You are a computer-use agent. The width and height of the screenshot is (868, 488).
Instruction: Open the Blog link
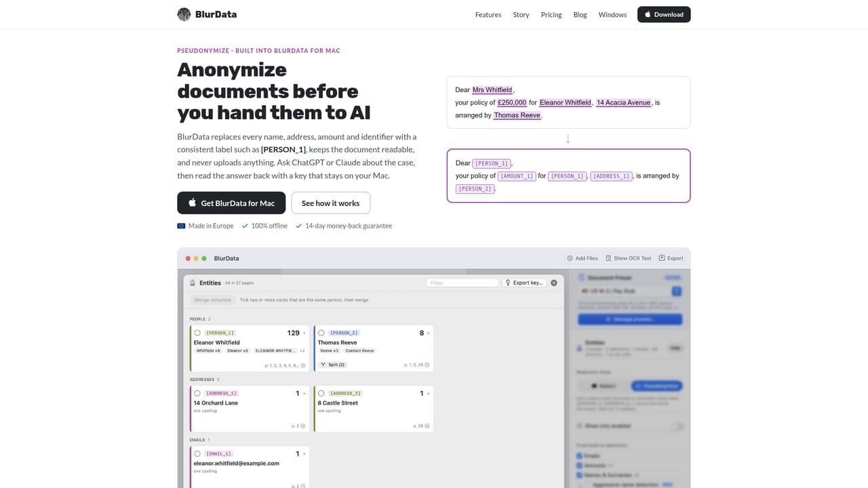tap(580, 14)
